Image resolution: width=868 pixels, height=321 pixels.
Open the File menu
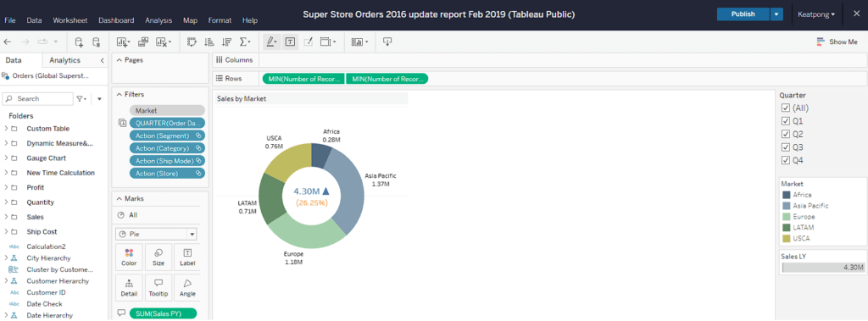point(10,20)
